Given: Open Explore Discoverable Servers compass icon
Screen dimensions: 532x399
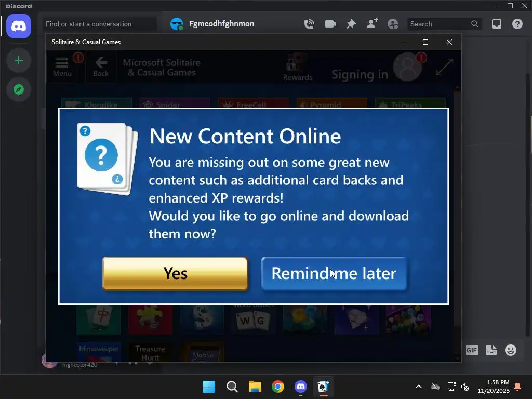Looking at the screenshot, I should point(19,89).
